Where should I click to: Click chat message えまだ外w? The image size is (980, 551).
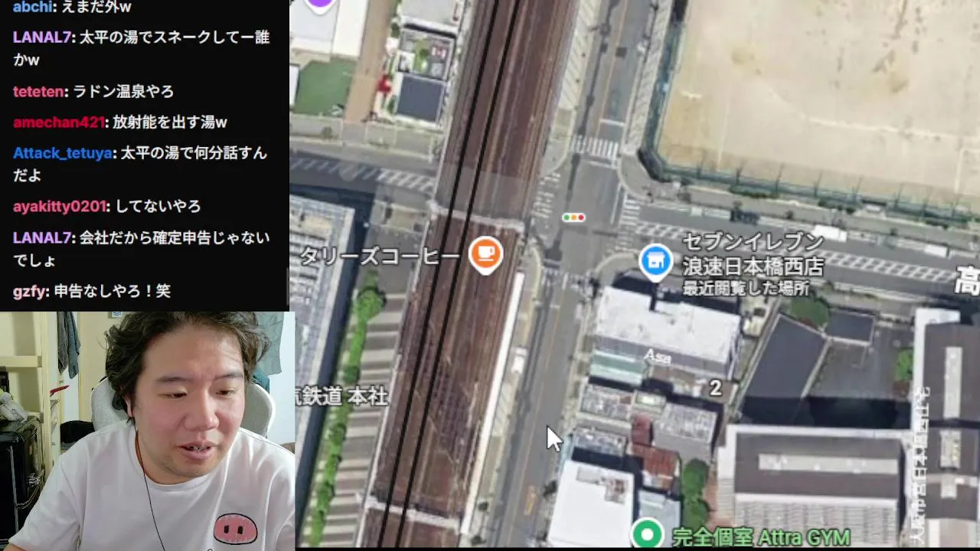coord(96,8)
